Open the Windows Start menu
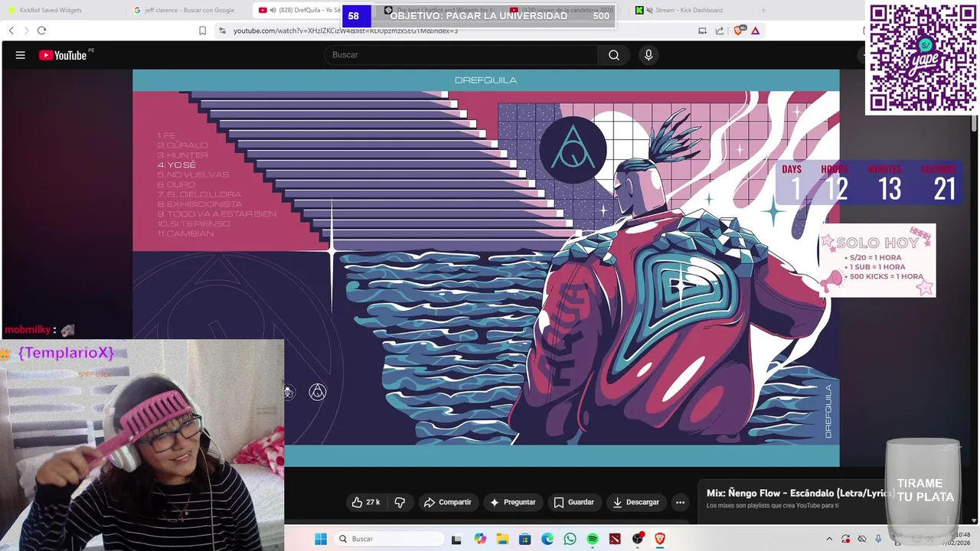 (x=321, y=539)
